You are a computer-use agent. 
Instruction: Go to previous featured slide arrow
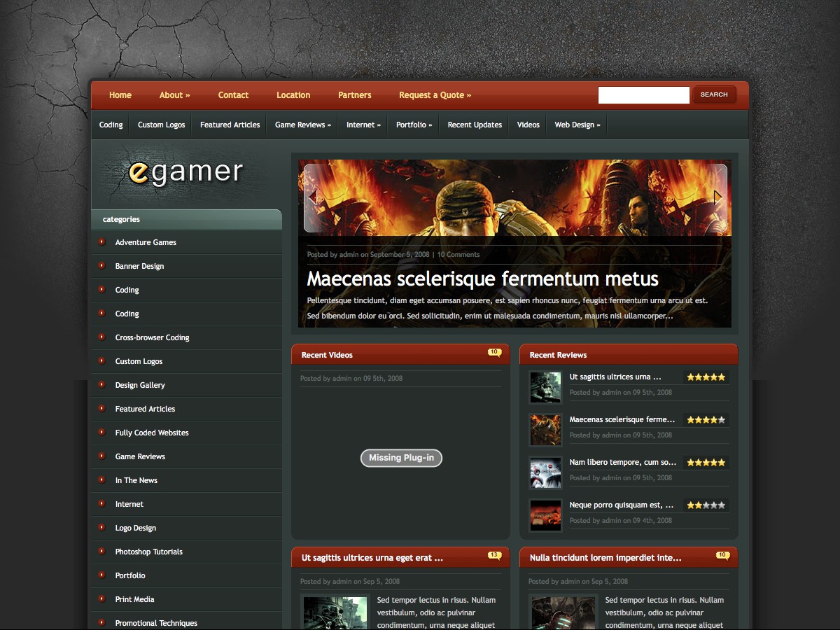point(313,197)
